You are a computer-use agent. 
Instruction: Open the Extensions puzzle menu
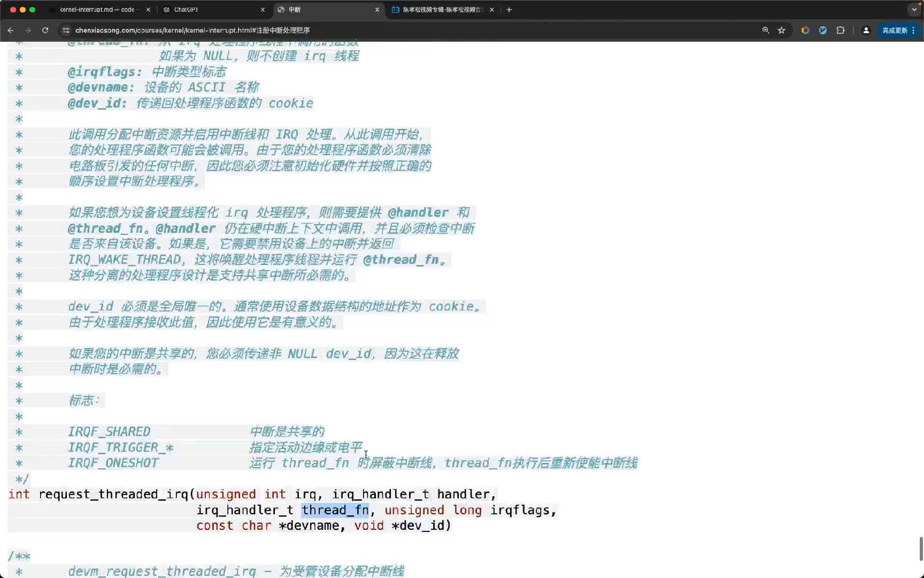pos(841,31)
